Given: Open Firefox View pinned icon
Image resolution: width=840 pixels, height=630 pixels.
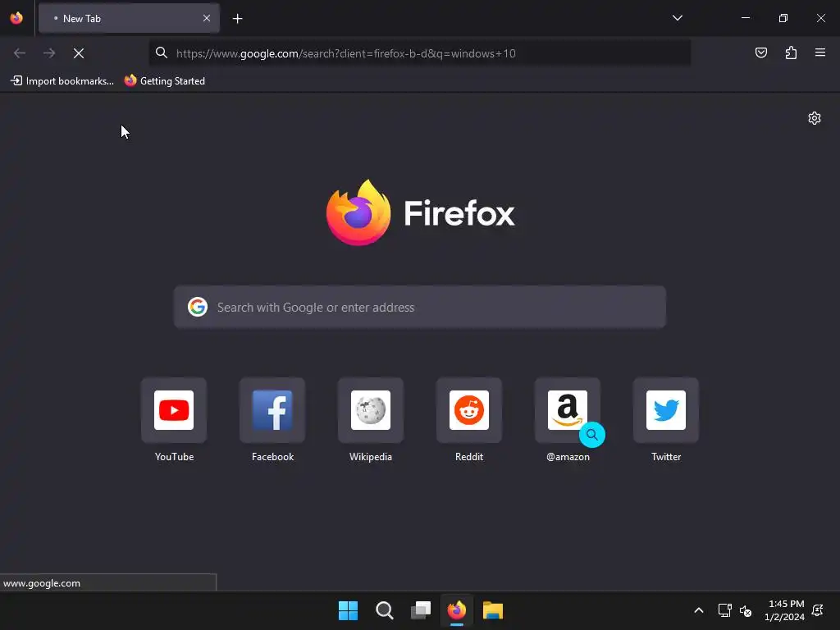Looking at the screenshot, I should pos(16,18).
